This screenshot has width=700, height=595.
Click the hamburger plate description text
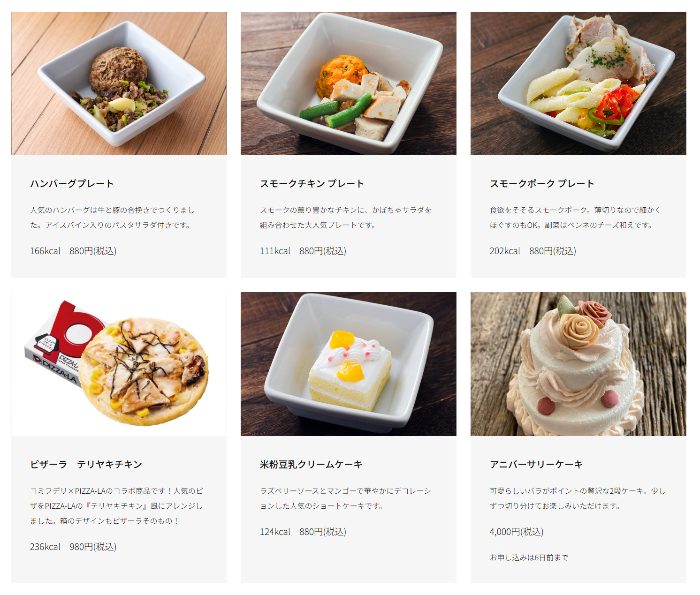click(x=112, y=218)
